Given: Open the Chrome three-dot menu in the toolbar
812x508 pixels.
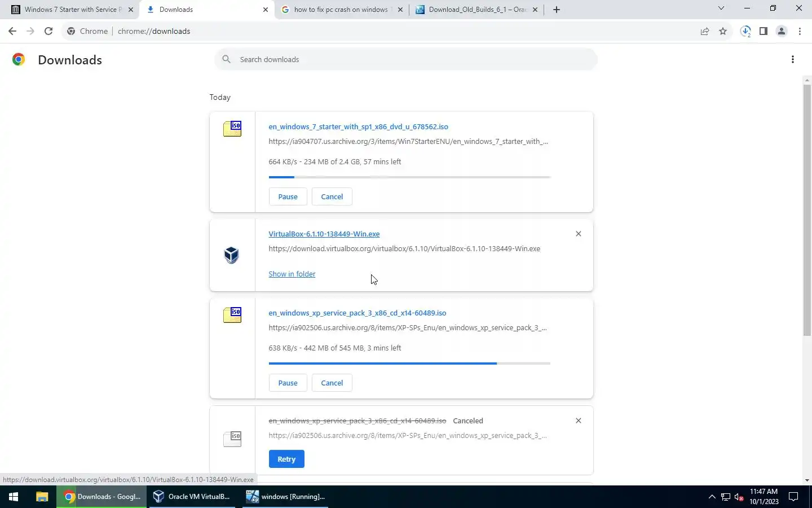Looking at the screenshot, I should (x=800, y=31).
